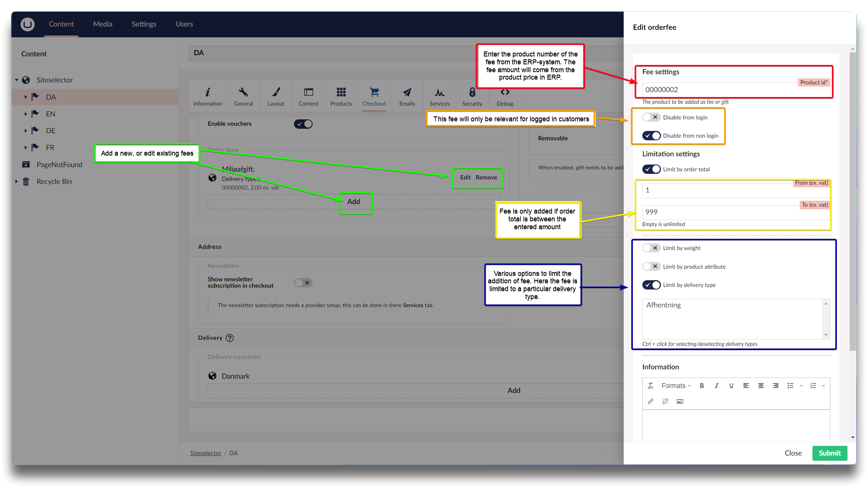Turn off Limit by order total

pyautogui.click(x=651, y=169)
